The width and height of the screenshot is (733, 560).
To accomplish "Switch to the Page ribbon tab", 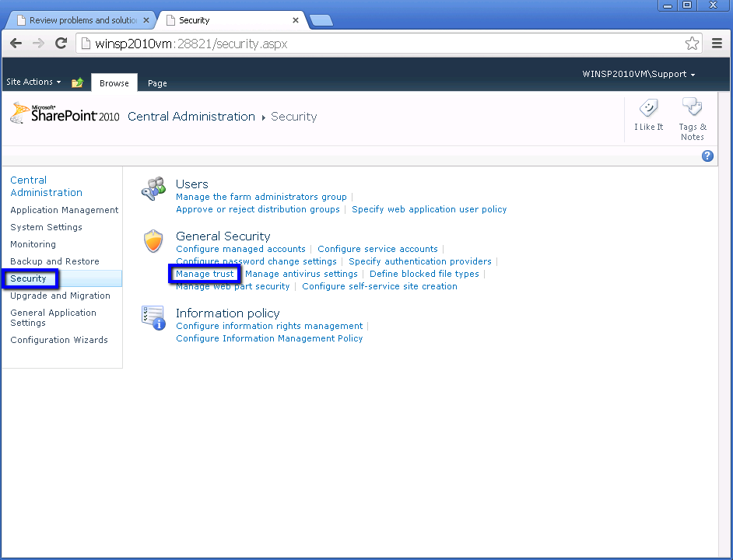I will click(x=157, y=83).
